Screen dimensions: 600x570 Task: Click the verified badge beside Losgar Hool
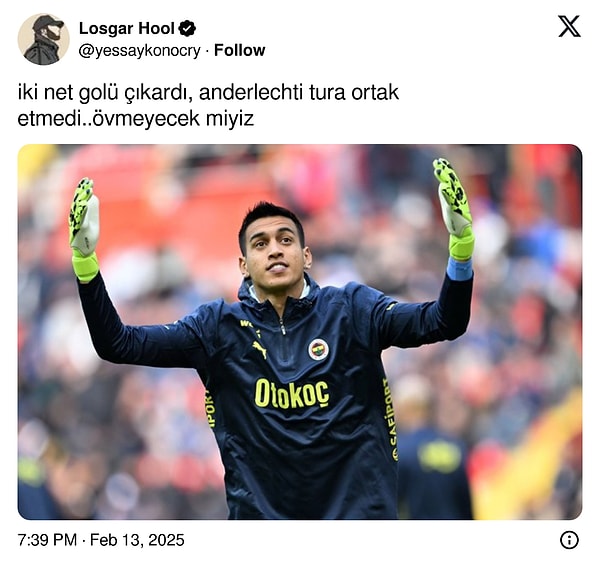click(188, 28)
